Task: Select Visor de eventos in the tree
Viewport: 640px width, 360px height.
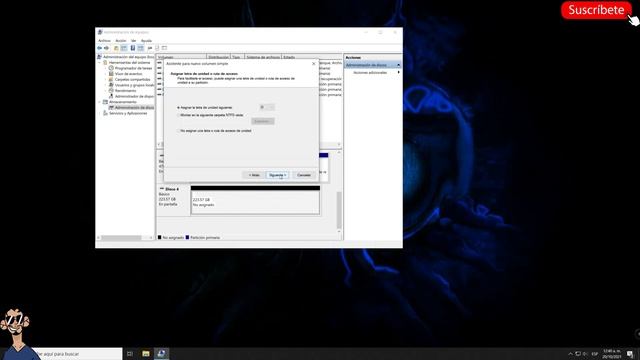Action: [129, 74]
